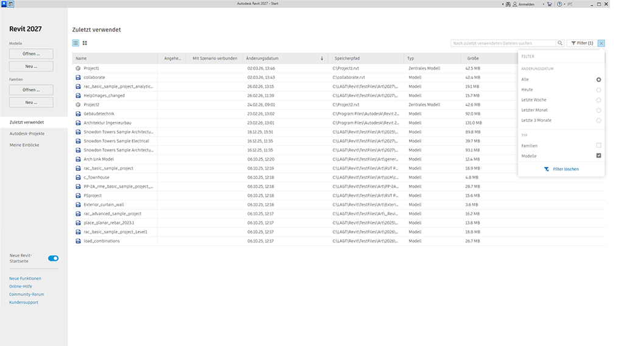Sort by Mit Szenario verbunden column
The image size is (644, 346).
(x=215, y=58)
